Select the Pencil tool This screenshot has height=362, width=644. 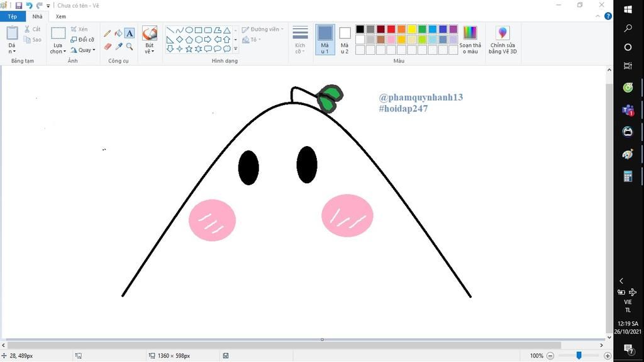point(107,33)
